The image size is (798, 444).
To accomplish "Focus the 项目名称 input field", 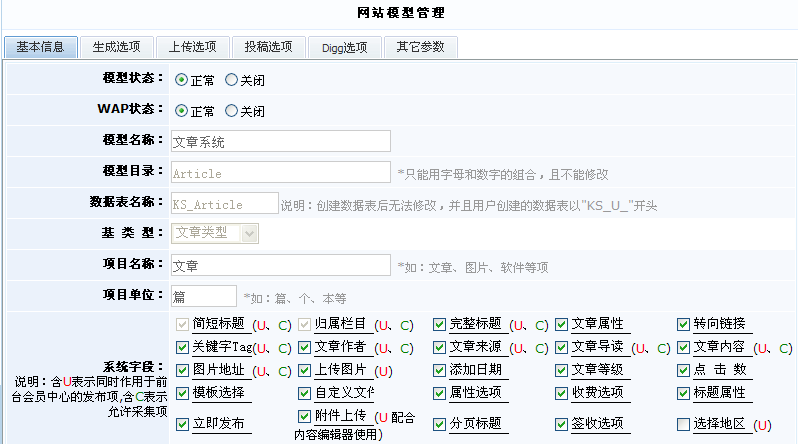I will tap(280, 265).
